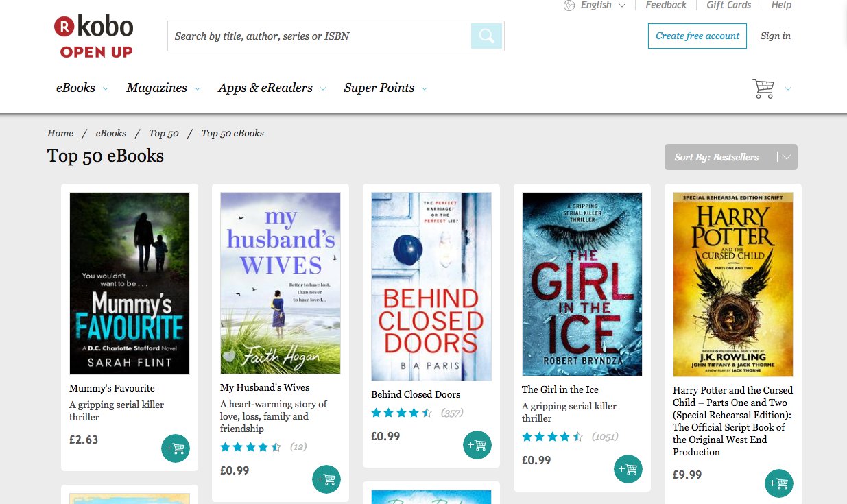Open the Help link
The width and height of the screenshot is (847, 504).
[x=781, y=5]
